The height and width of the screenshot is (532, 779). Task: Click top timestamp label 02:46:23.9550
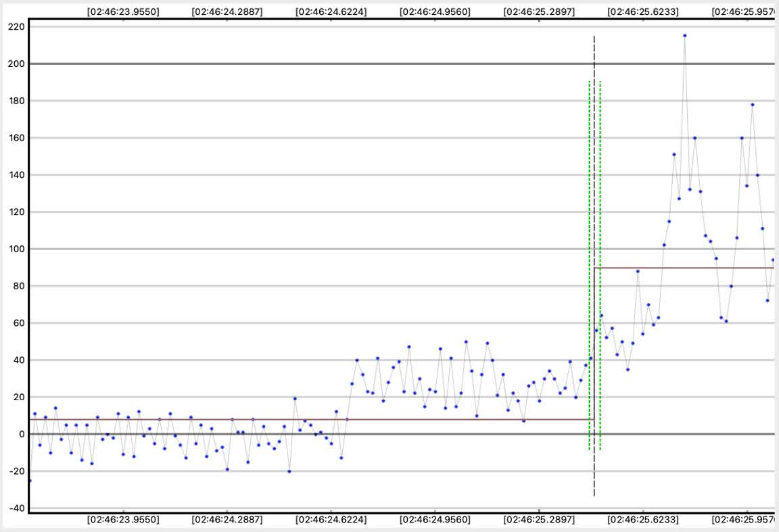(x=123, y=11)
